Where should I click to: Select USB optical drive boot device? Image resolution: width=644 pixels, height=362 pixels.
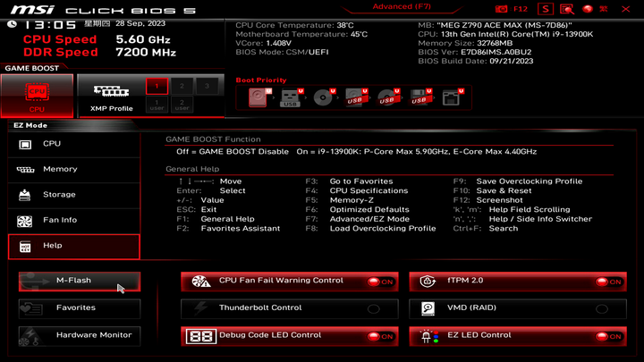click(388, 97)
